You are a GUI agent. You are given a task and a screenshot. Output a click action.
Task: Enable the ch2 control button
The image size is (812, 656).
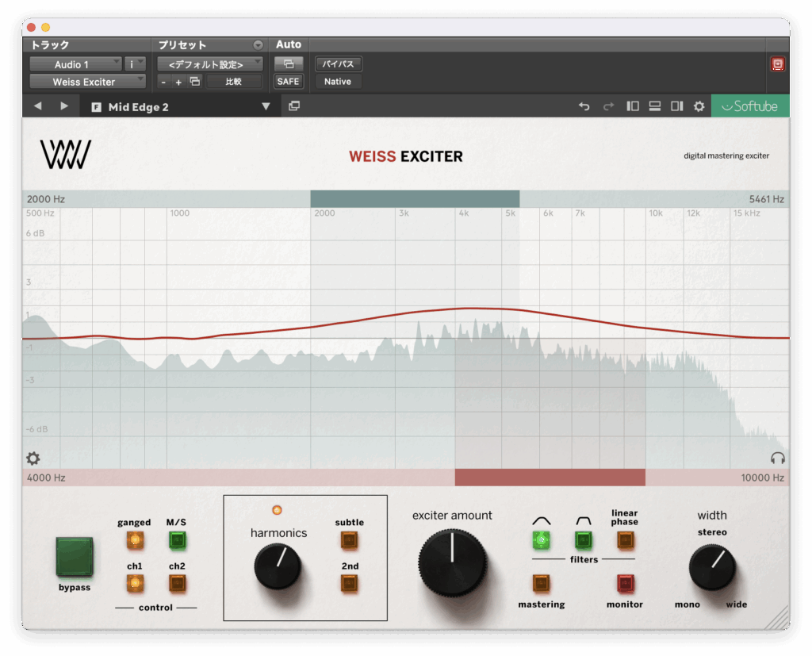pyautogui.click(x=177, y=584)
